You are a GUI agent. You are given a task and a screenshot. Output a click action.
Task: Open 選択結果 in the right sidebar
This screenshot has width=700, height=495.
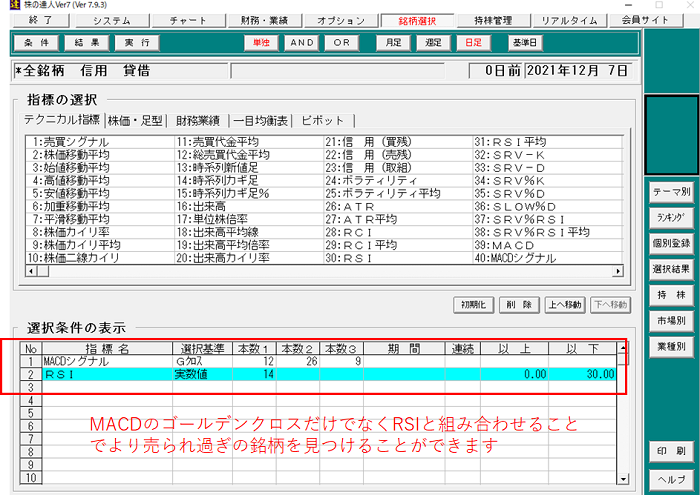[x=671, y=269]
